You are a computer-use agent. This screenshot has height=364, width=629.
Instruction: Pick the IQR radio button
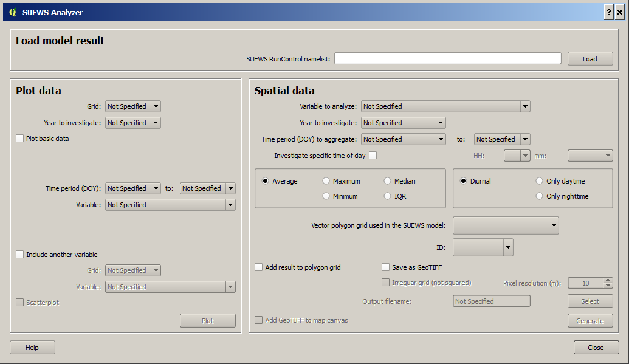[x=387, y=196]
